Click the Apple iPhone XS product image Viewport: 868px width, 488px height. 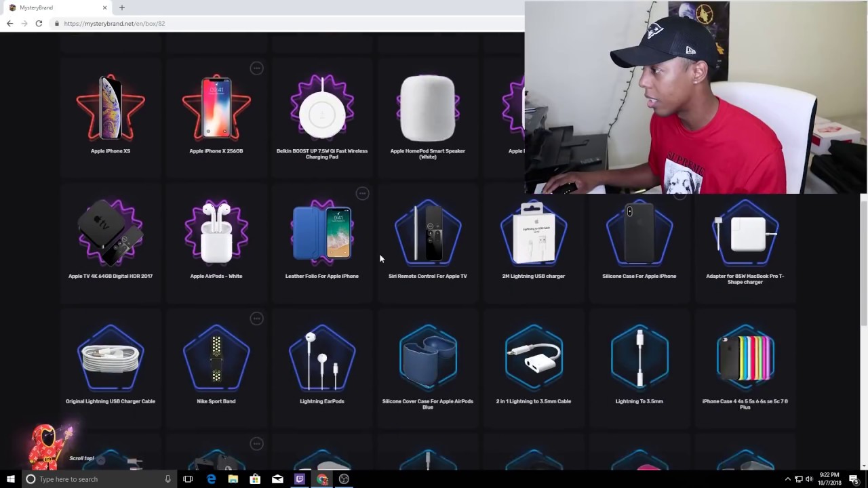[111, 108]
